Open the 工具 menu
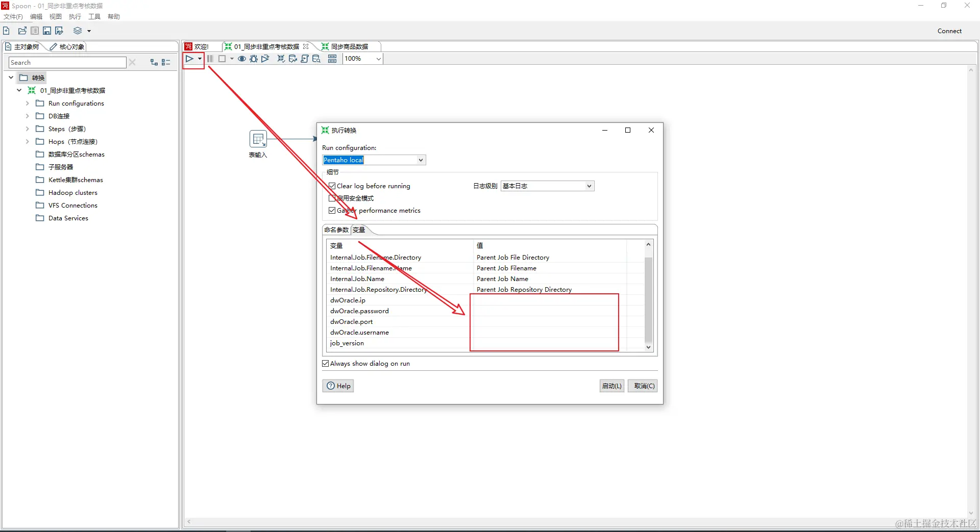The height and width of the screenshot is (532, 980). (x=94, y=16)
